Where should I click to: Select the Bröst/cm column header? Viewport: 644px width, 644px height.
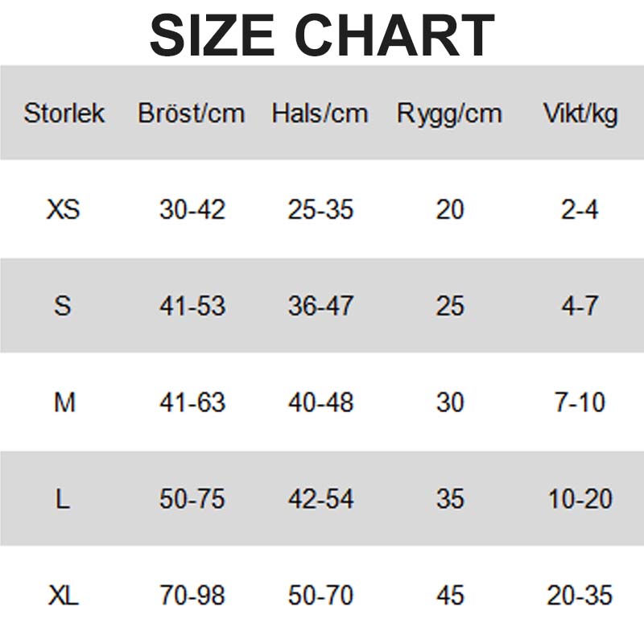click(192, 113)
